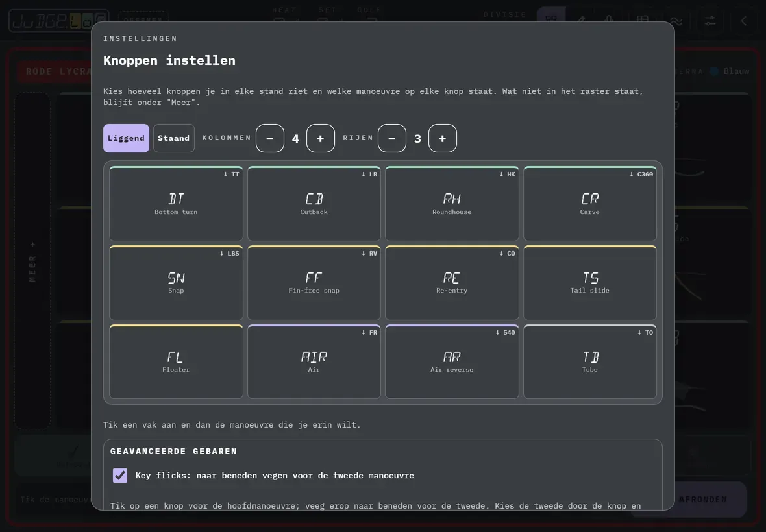Tap the TB Tube grid cell
Viewport: 766px width, 532px height.
tap(589, 361)
